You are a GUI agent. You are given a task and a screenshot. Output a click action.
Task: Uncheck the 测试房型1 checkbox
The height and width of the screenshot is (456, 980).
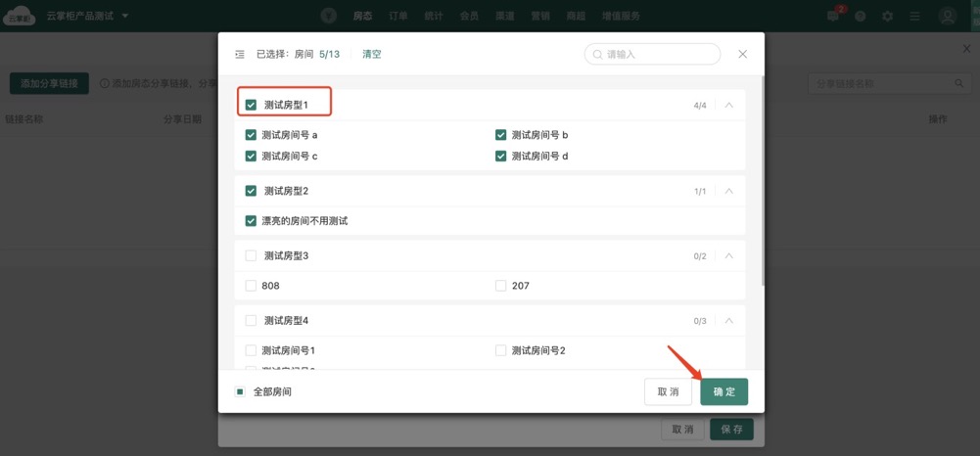[x=251, y=105]
